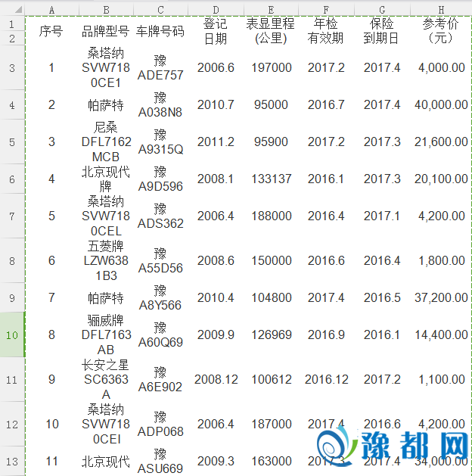Select column H header
Image resolution: width=472 pixels, height=476 pixels.
tap(442, 9)
